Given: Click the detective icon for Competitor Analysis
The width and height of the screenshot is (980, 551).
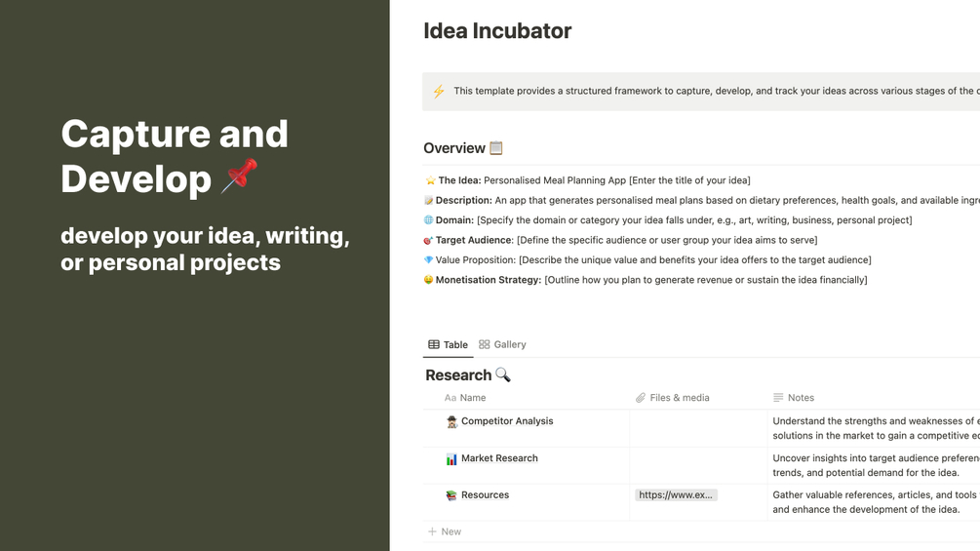Looking at the screenshot, I should [451, 422].
